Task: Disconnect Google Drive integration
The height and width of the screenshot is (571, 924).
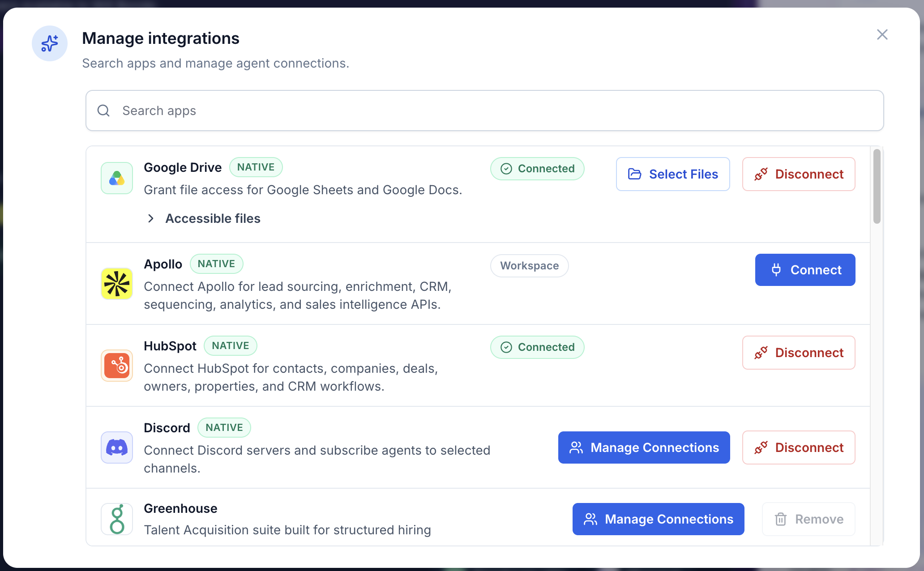Action: tap(799, 174)
